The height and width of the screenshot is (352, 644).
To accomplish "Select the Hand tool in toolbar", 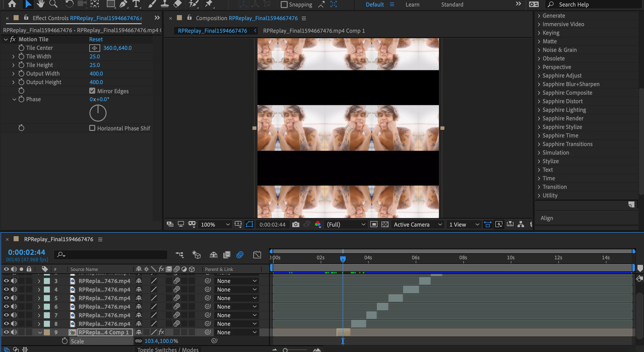I will tap(40, 4).
